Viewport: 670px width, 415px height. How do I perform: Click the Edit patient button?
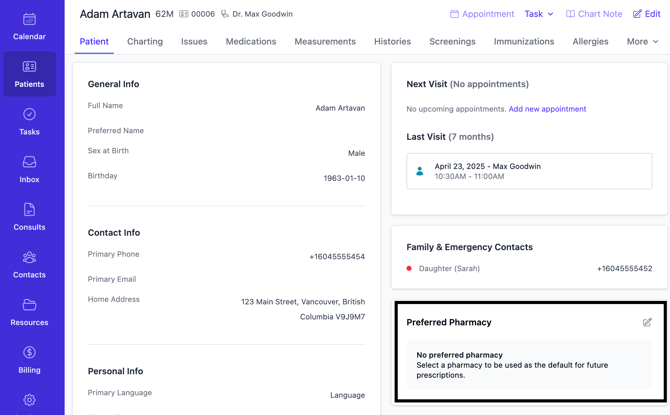[x=646, y=14]
